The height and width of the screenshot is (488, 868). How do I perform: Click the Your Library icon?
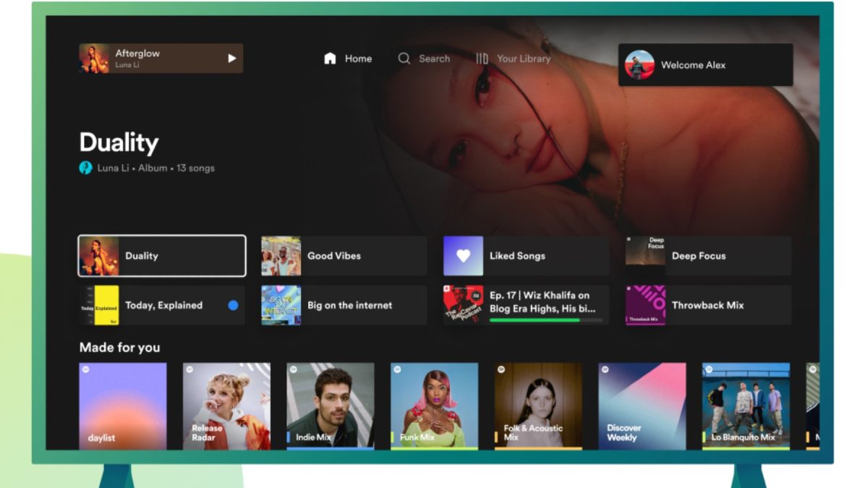tap(482, 59)
